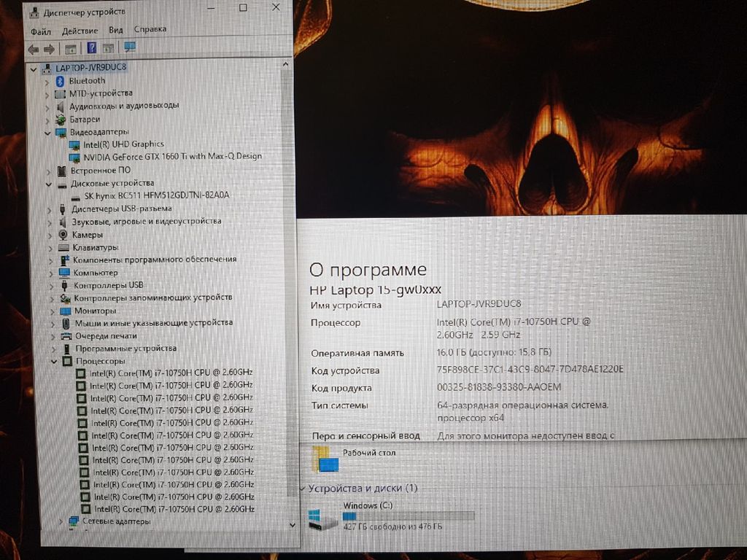Click the Код продукта value 00325-81838-93380-AAOEM
Image resolution: width=747 pixels, height=560 pixels.
[499, 387]
